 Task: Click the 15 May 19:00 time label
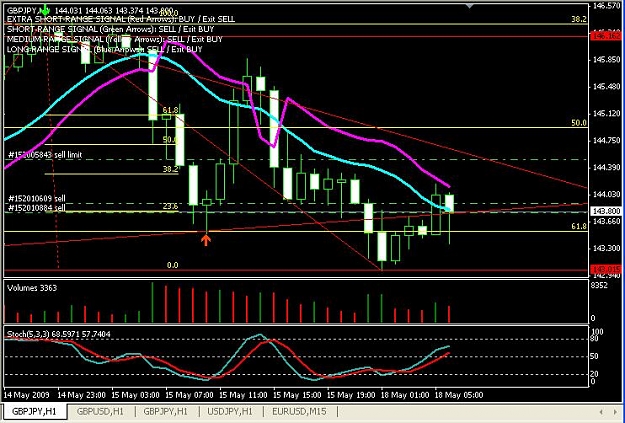(351, 395)
